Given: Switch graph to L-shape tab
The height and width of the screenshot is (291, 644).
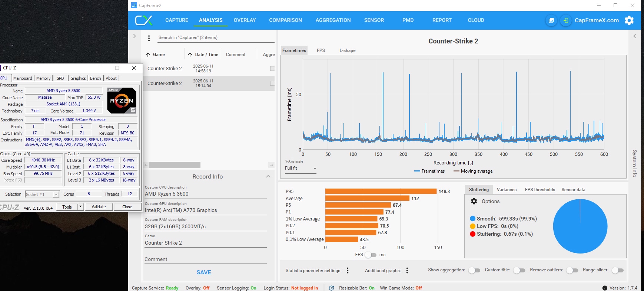Looking at the screenshot, I should (x=347, y=50).
